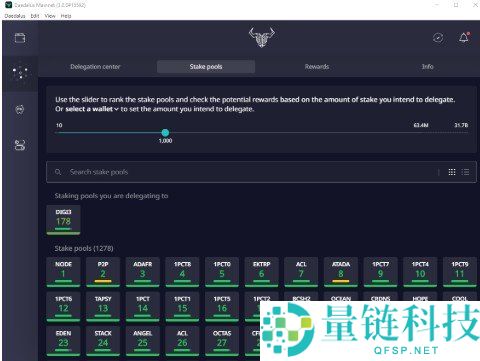Open the Daedalus menu
Screen dimensions: 480x361
(15, 16)
